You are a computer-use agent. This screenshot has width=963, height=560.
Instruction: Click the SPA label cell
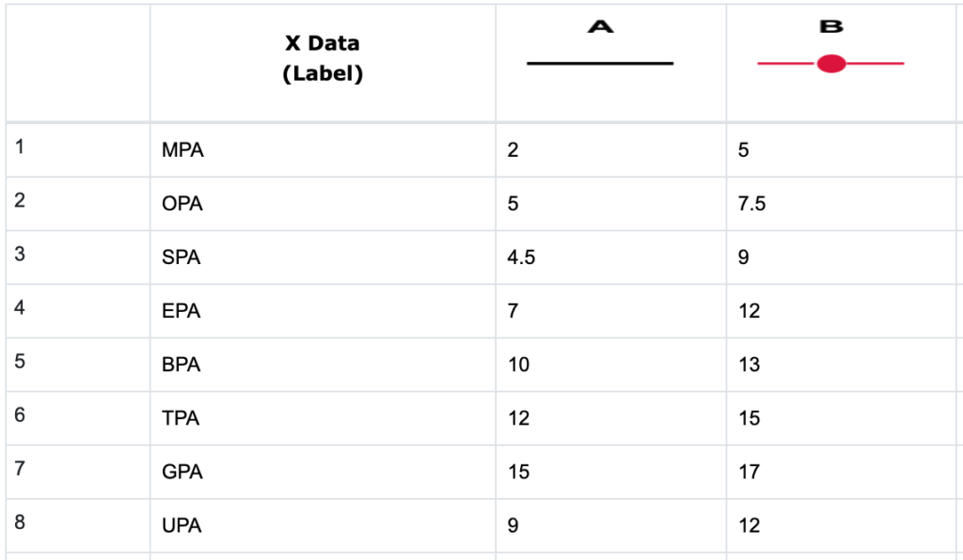click(x=182, y=257)
